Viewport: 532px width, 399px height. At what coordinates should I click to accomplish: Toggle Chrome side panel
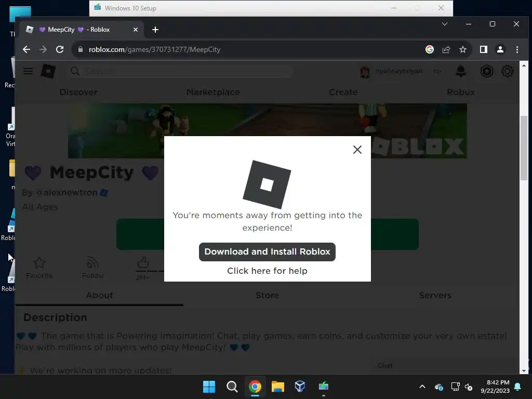pos(484,49)
